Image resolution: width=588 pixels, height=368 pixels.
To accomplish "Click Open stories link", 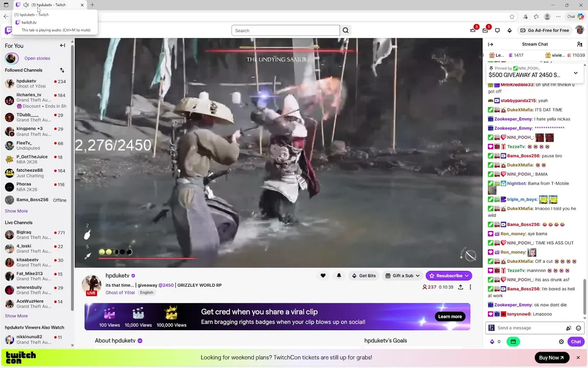I will (x=37, y=58).
